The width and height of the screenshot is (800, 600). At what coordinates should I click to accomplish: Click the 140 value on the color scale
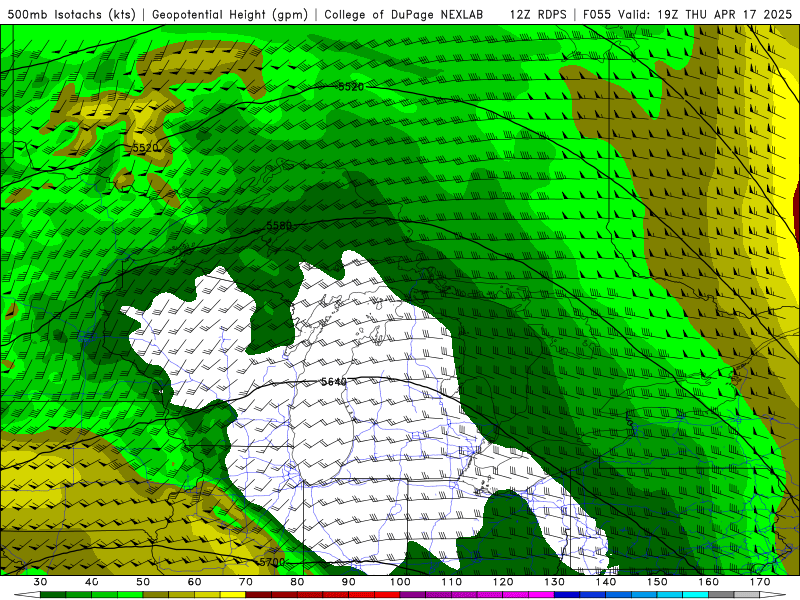606,582
